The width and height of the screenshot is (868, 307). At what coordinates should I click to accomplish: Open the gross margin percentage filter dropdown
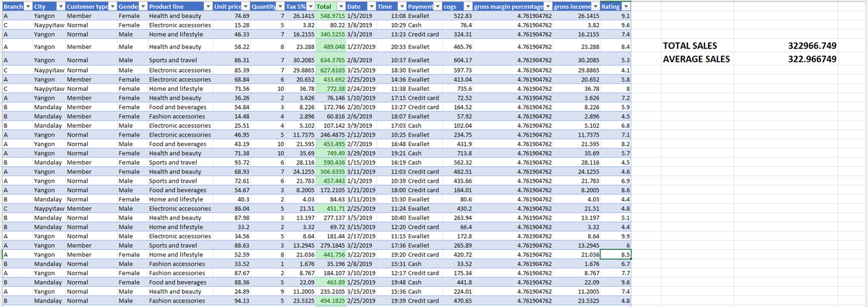548,7
